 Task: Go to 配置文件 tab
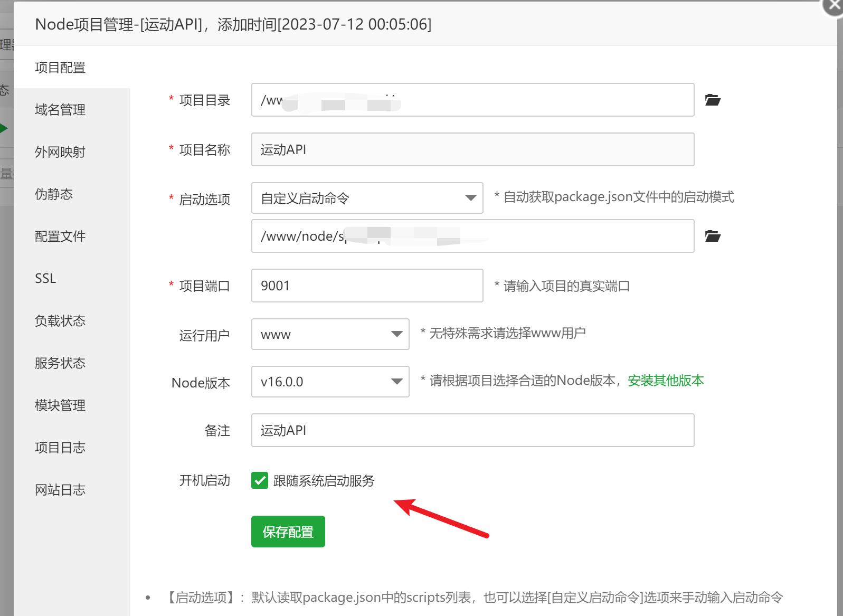pyautogui.click(x=72, y=236)
